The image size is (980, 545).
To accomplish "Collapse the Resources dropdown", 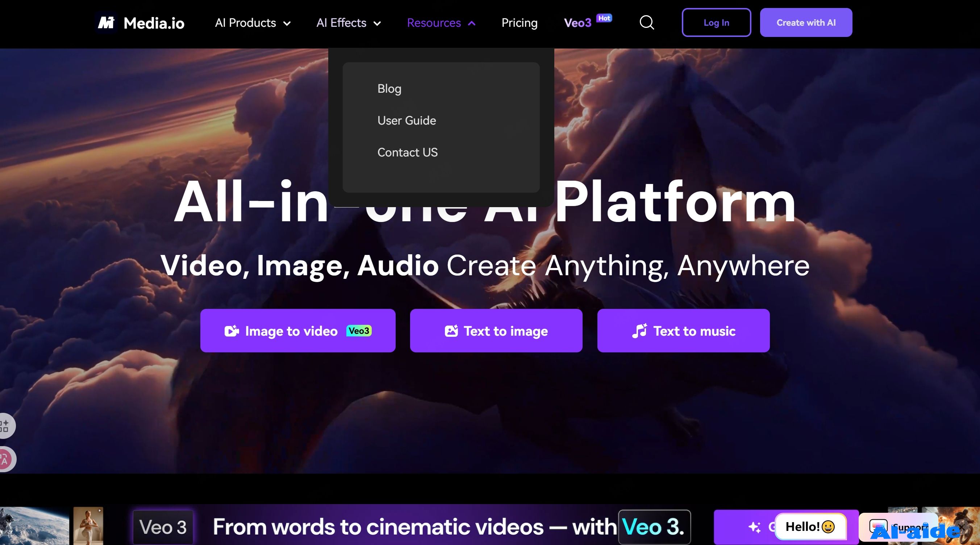I will 441,23.
